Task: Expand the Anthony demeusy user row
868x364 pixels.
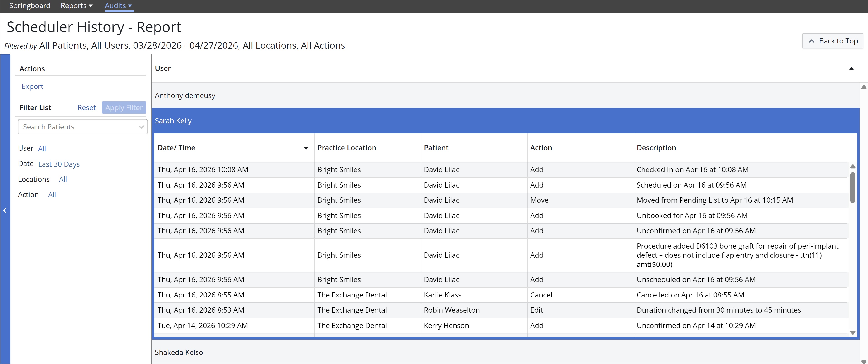Action: (x=185, y=96)
